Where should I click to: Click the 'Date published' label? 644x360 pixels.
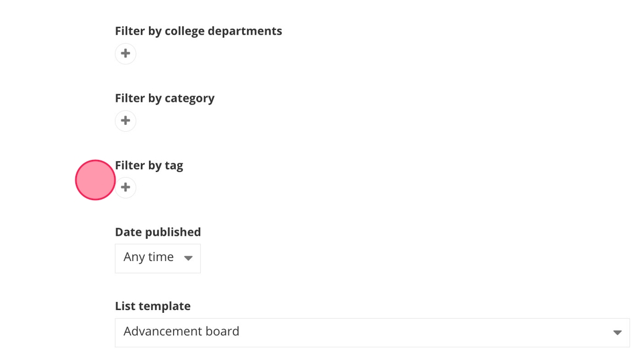point(158,232)
